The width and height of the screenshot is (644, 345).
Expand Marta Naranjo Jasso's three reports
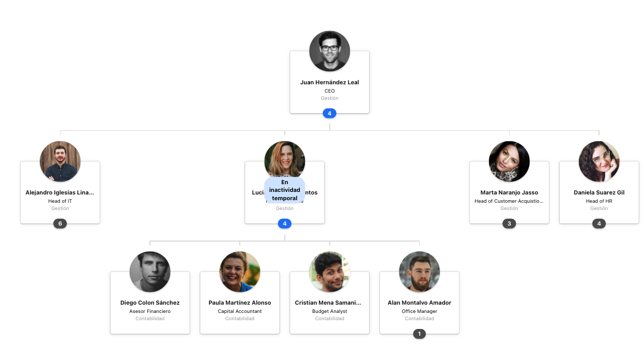tap(509, 223)
